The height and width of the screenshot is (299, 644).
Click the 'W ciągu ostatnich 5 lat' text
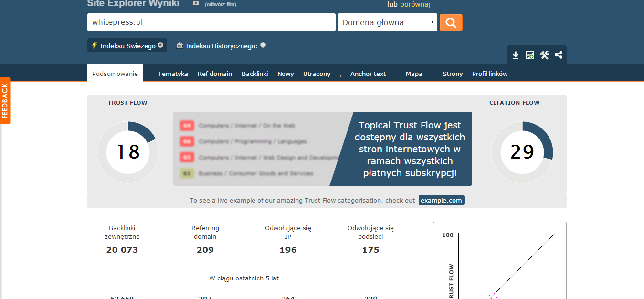tap(244, 278)
